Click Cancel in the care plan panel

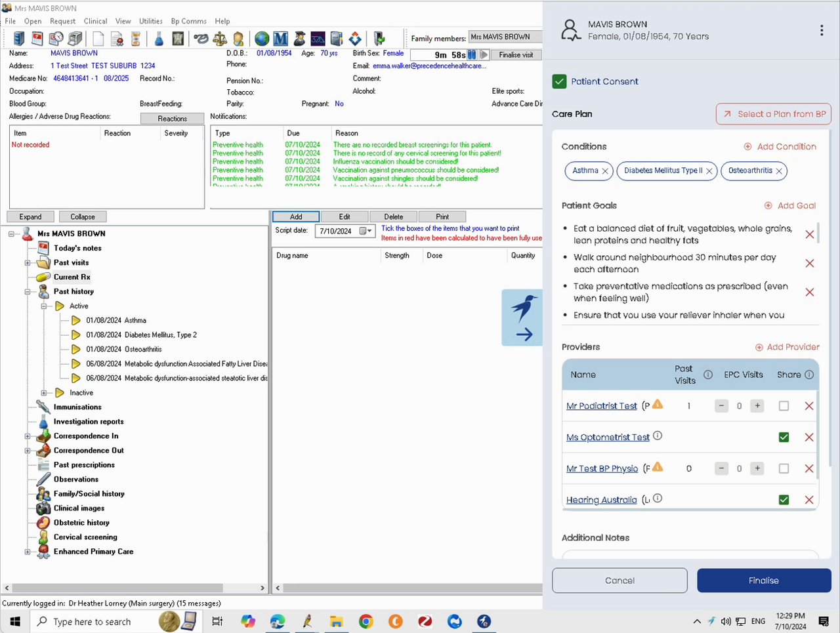(x=619, y=581)
